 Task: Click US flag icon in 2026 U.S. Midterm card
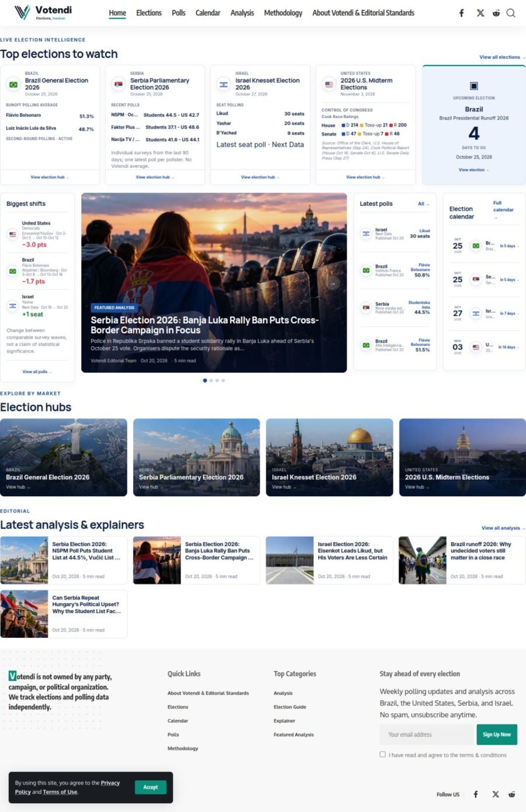pyautogui.click(x=328, y=84)
